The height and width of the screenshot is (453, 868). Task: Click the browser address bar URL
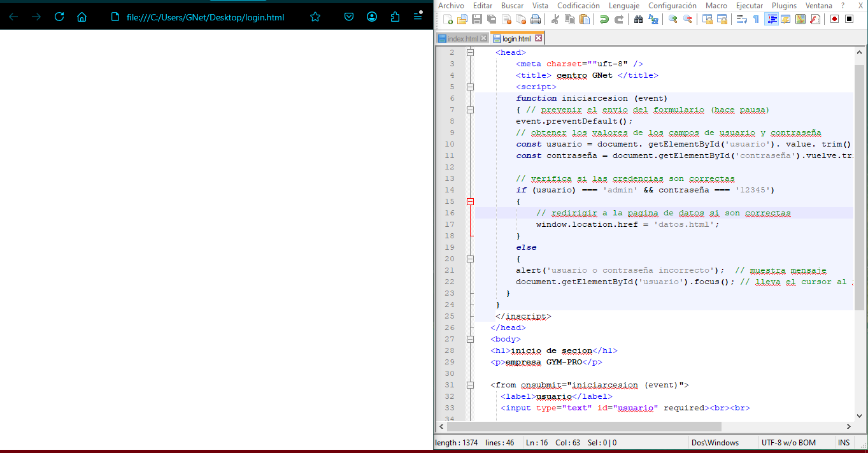pyautogui.click(x=205, y=17)
